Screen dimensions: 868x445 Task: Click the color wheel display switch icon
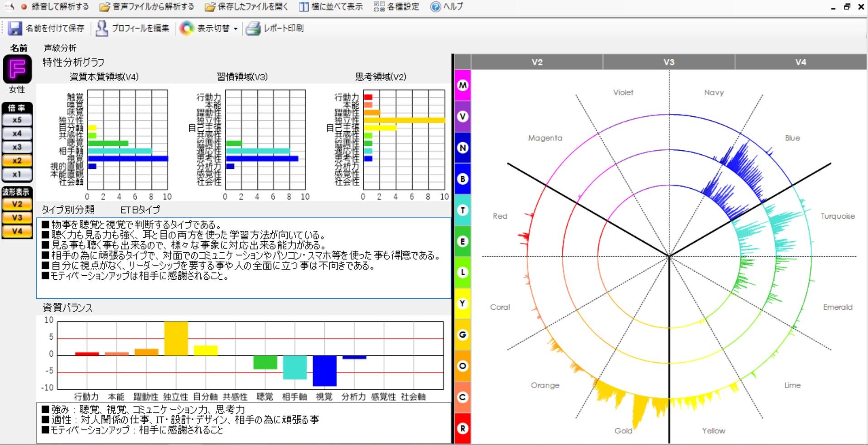click(x=186, y=29)
